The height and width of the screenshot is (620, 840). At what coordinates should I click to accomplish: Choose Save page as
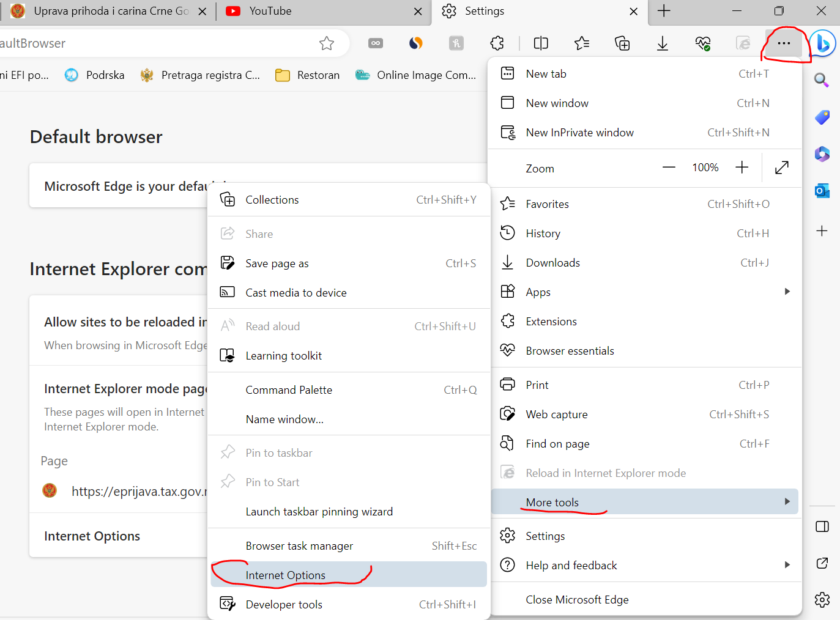[349, 264]
